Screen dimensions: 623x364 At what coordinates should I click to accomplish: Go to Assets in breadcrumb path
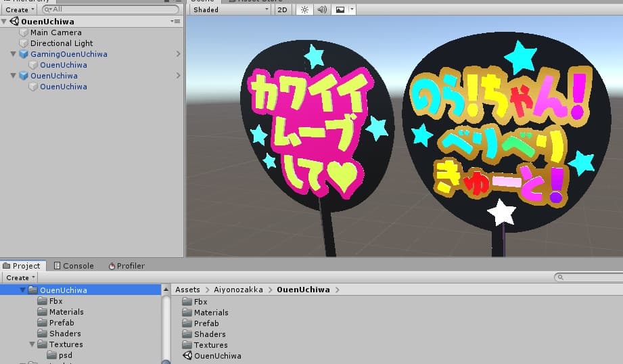coord(187,290)
